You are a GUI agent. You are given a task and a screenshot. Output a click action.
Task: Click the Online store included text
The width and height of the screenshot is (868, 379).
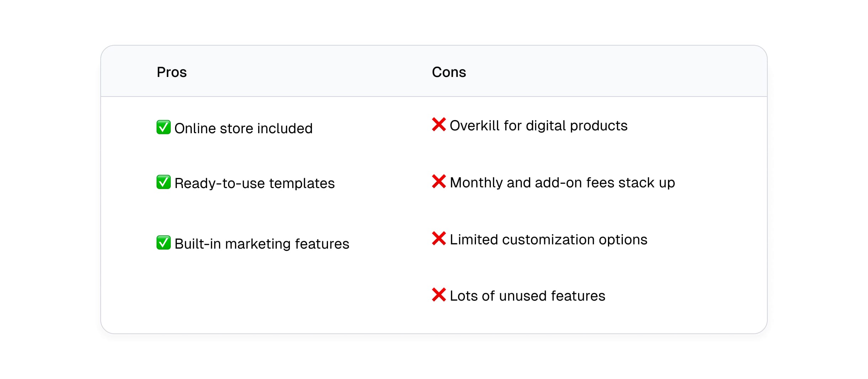244,128
